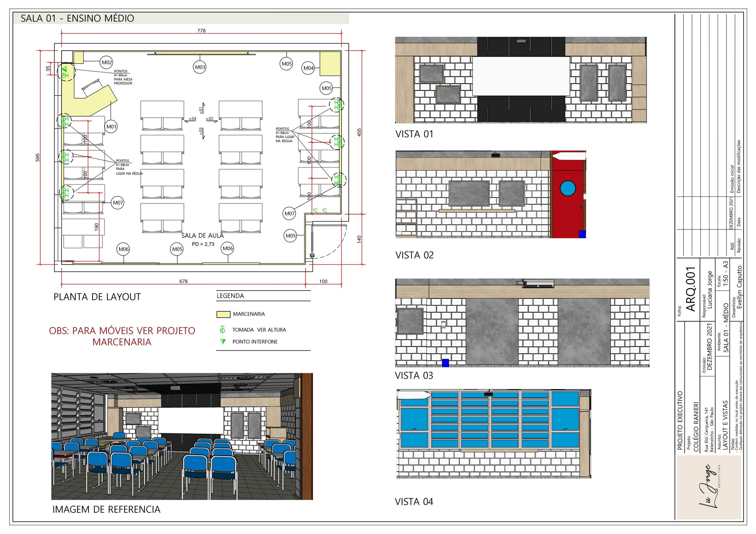The height and width of the screenshot is (534, 756).
Task: Click the M02 tag circle
Action: click(x=107, y=62)
